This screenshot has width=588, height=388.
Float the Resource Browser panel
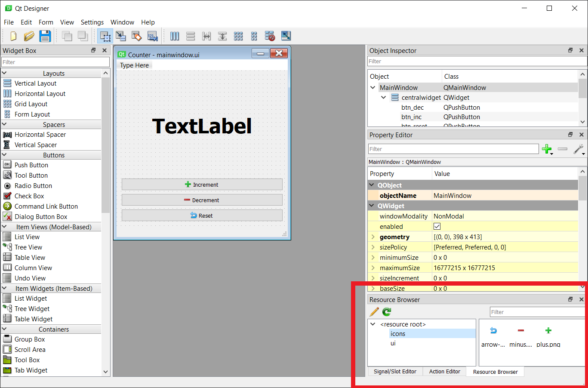[570, 299]
